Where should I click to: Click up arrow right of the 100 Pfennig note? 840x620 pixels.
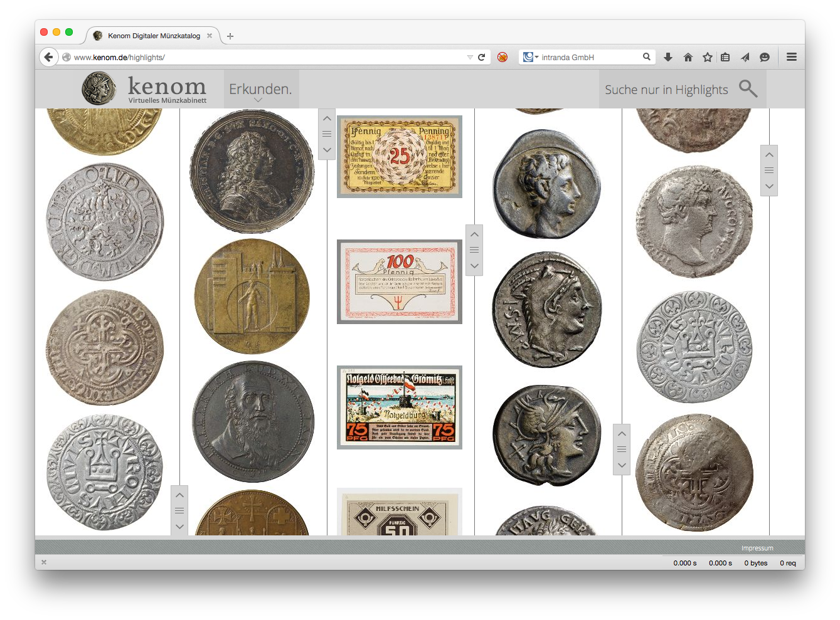(474, 234)
